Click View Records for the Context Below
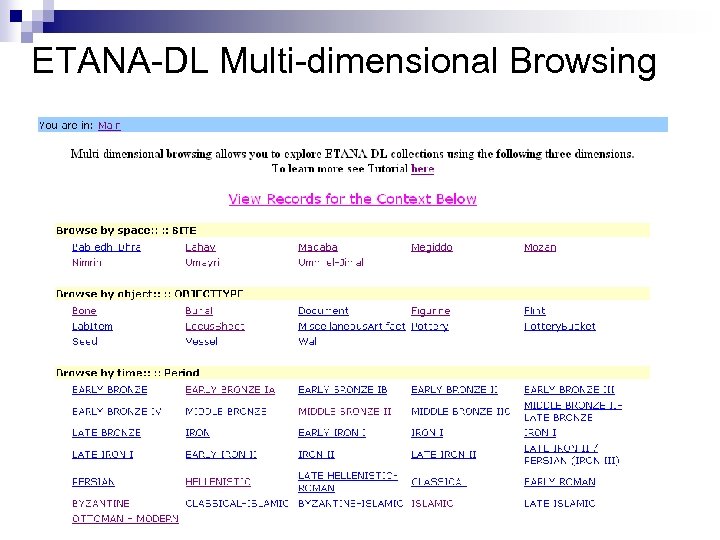 tap(353, 199)
